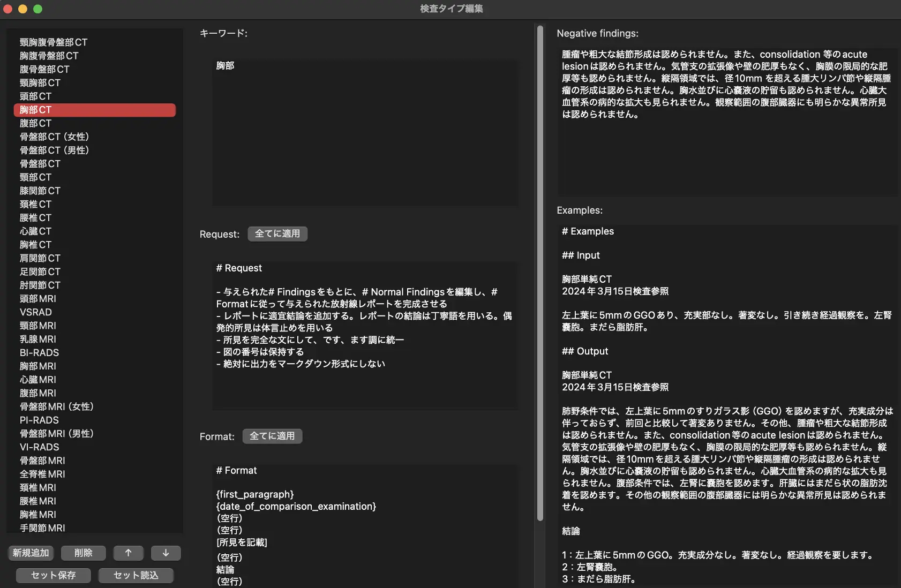Click 新規追加 to add new type
Screen dimensions: 901x588
pos(31,553)
